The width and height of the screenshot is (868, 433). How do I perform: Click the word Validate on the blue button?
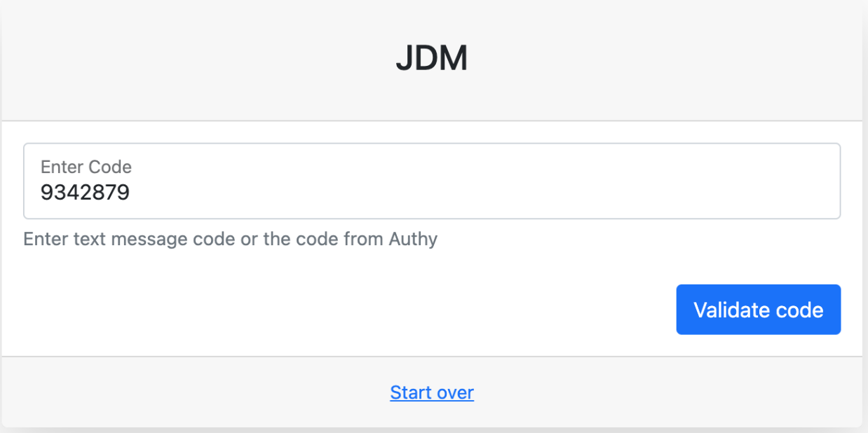point(726,310)
